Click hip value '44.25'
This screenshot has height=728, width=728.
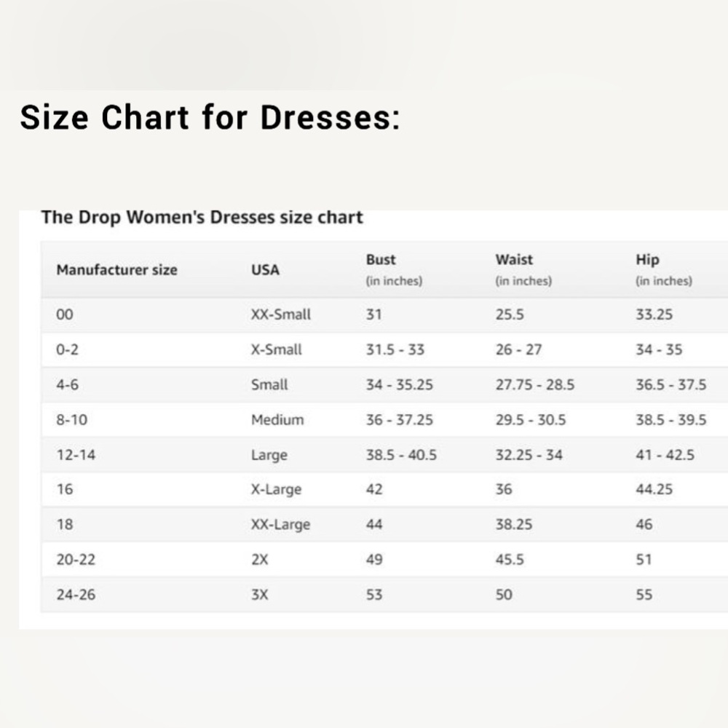654,489
